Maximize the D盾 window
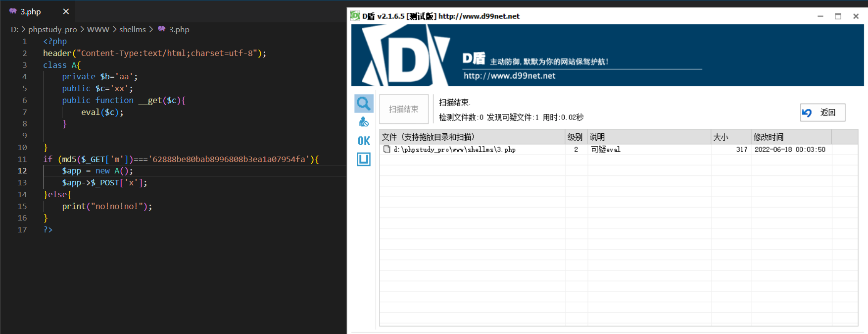The image size is (868, 334). 838,16
